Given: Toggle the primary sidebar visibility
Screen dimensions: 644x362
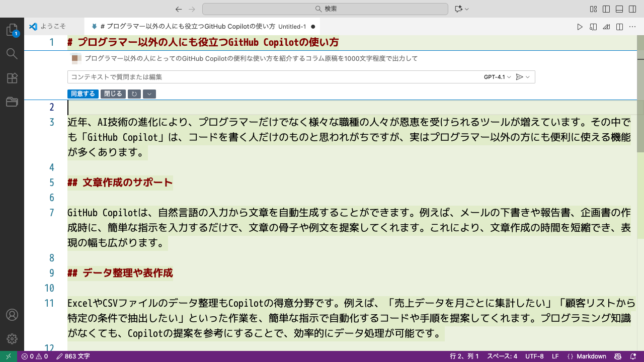Looking at the screenshot, I should tap(606, 9).
